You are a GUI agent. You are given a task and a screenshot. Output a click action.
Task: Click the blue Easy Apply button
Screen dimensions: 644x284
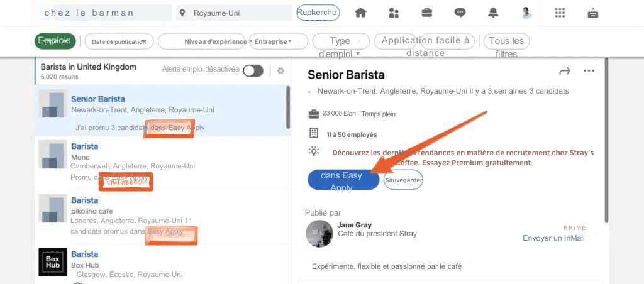[343, 180]
